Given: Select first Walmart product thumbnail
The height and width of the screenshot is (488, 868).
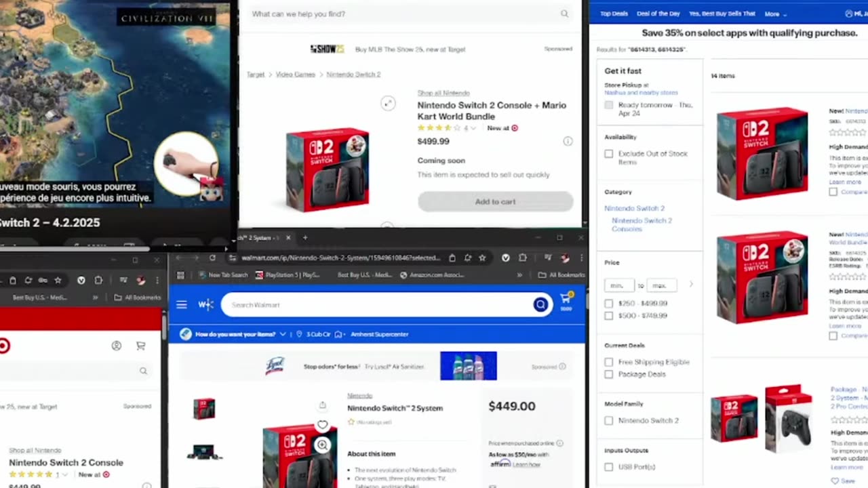Looking at the screenshot, I should tap(204, 409).
